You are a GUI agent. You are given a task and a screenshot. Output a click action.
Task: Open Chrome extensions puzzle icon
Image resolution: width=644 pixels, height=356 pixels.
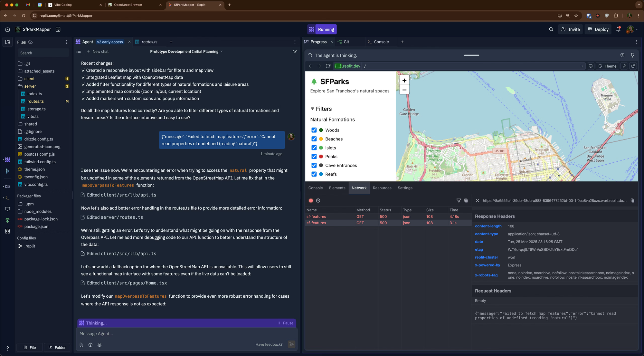point(616,15)
